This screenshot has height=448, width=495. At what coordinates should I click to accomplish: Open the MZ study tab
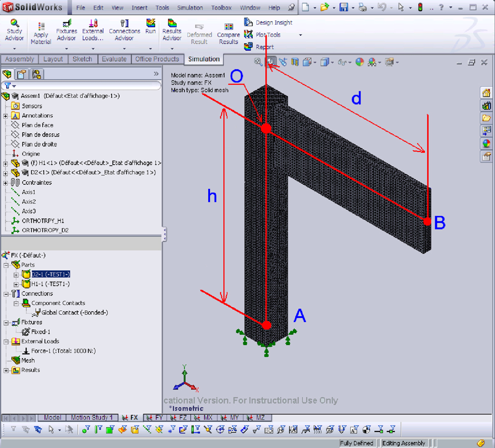(x=257, y=417)
